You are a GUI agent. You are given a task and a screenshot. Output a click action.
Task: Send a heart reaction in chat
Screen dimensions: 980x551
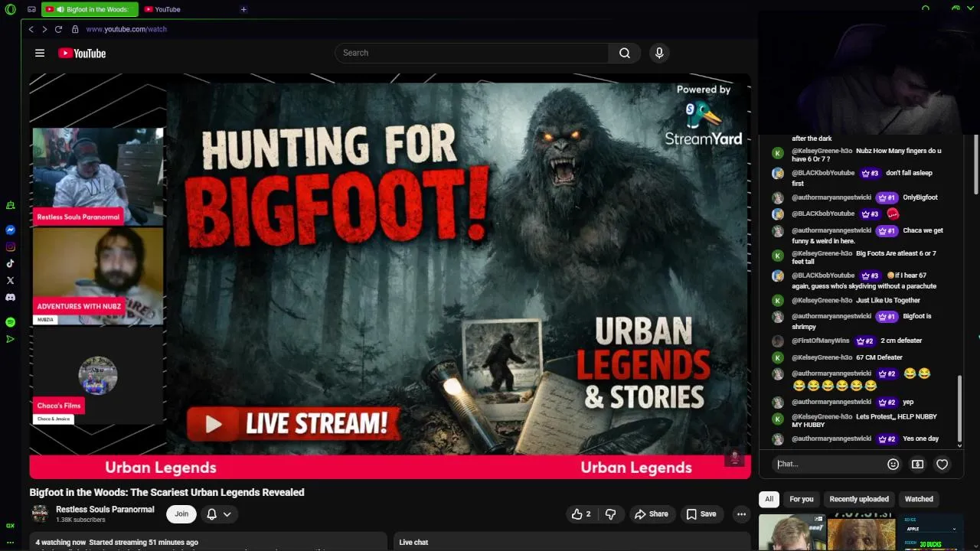click(x=942, y=464)
